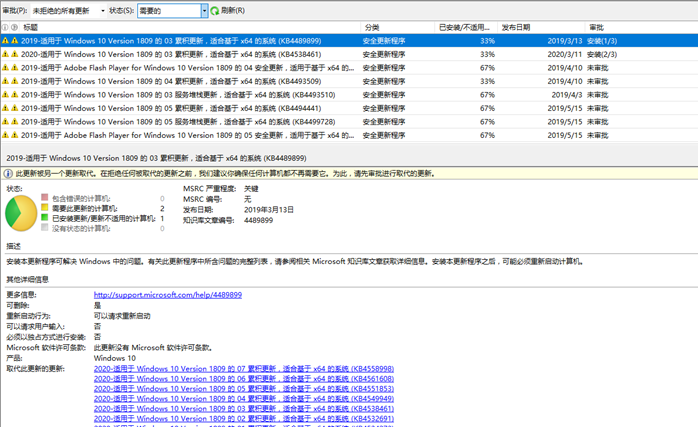
Task: Click the selected update title in the details header
Action: point(156,158)
